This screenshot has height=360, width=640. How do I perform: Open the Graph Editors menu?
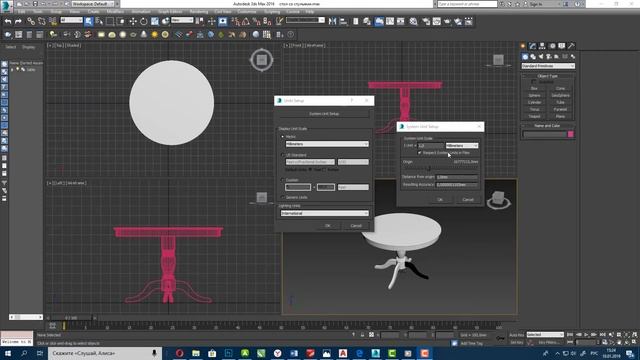click(170, 12)
